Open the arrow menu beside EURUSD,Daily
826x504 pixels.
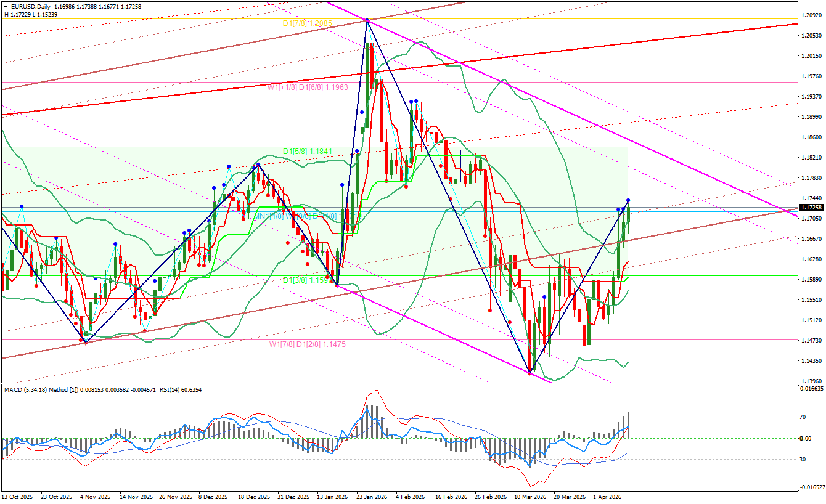coord(6,6)
